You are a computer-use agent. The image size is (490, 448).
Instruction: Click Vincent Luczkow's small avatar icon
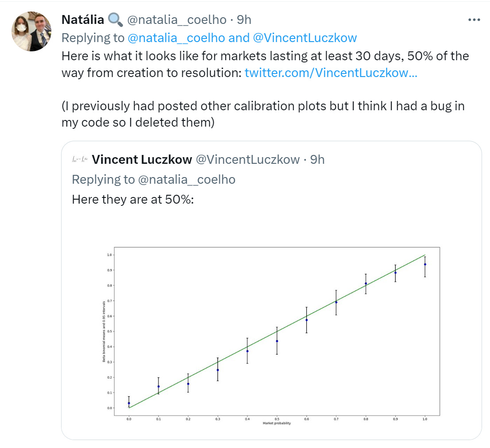click(80, 159)
